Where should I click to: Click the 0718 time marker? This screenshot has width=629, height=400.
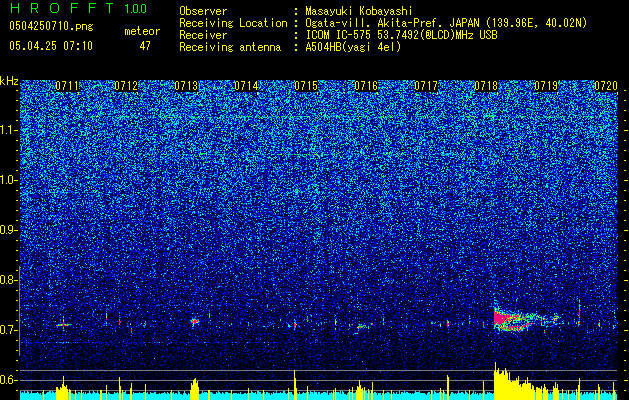pos(486,86)
